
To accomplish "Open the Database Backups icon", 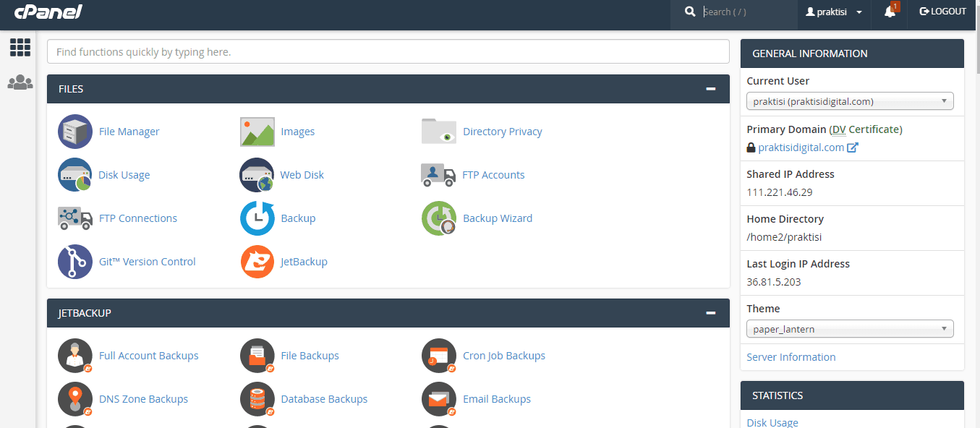I will [257, 399].
